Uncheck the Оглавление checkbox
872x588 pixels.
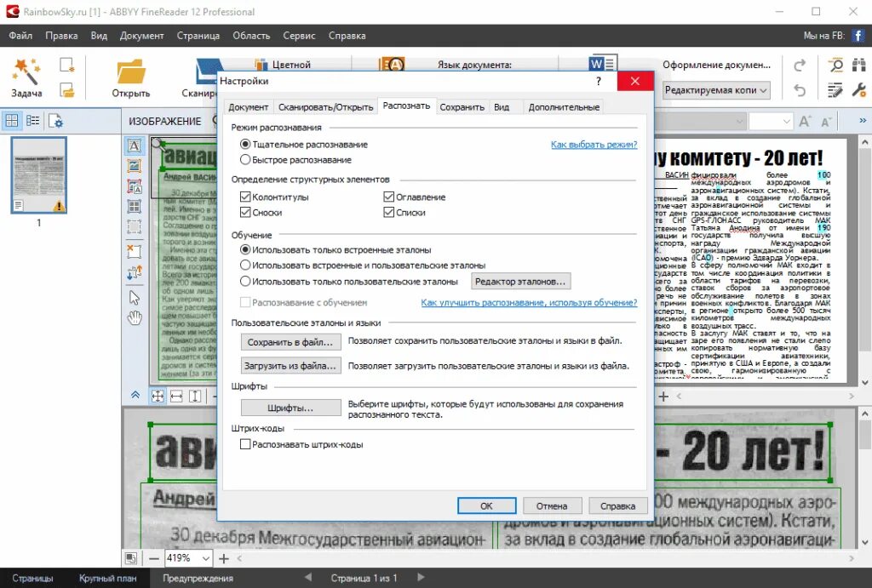coord(388,197)
